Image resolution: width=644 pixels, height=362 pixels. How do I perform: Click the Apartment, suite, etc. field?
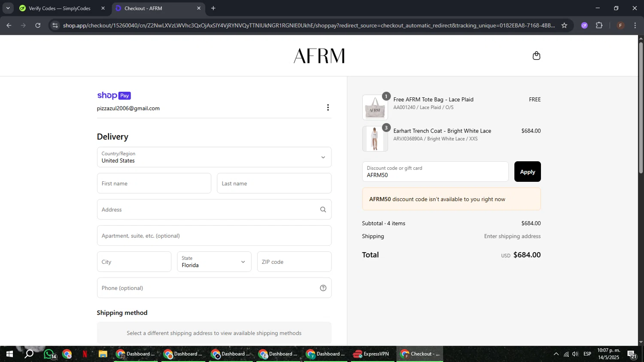pyautogui.click(x=214, y=236)
